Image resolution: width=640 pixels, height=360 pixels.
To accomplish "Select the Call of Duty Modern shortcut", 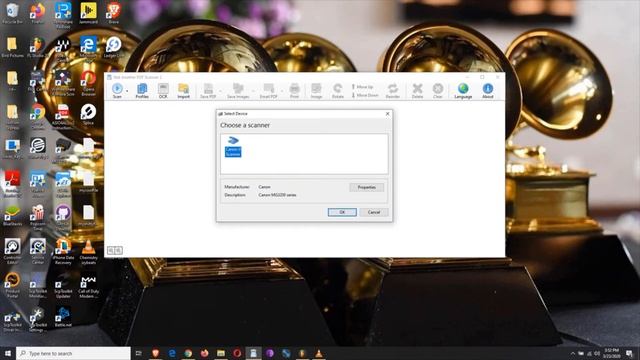I will coord(88,286).
